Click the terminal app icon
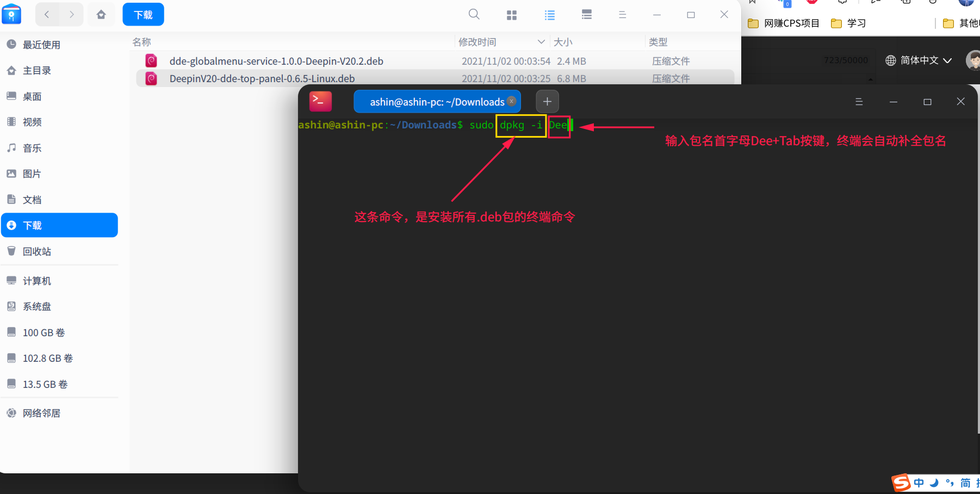The height and width of the screenshot is (494, 980). [x=320, y=101]
